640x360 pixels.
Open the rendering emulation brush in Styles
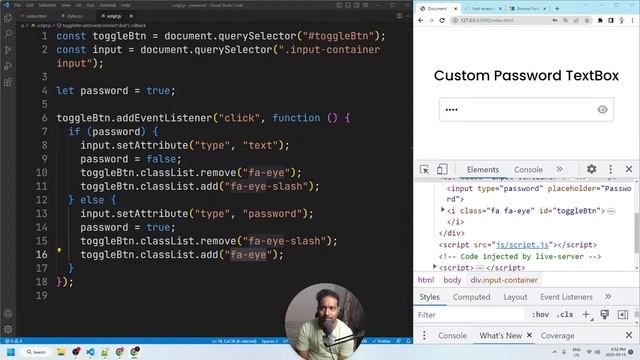tap(604, 314)
